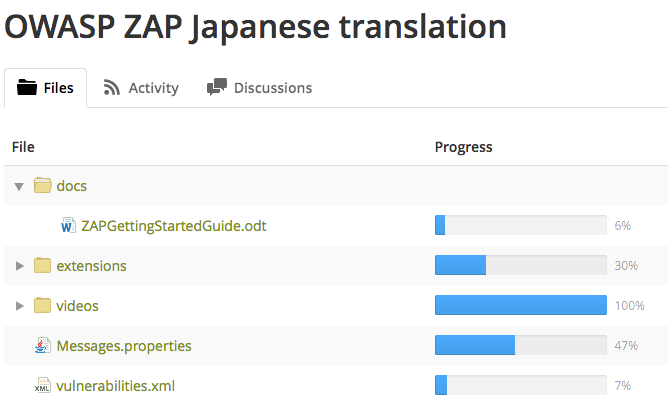
Task: Click the Discussions speech bubbles icon
Action: pos(216,88)
